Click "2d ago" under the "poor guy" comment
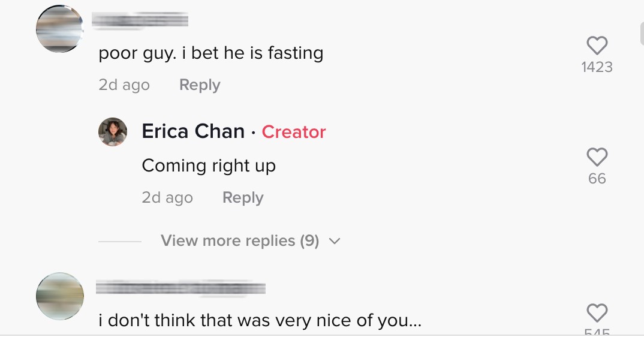This screenshot has height=343, width=644. pos(124,85)
